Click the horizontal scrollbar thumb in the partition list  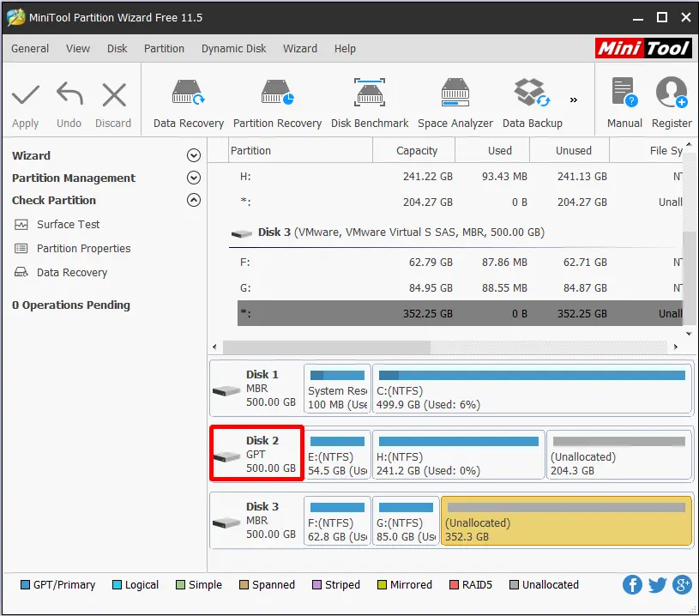(x=327, y=347)
